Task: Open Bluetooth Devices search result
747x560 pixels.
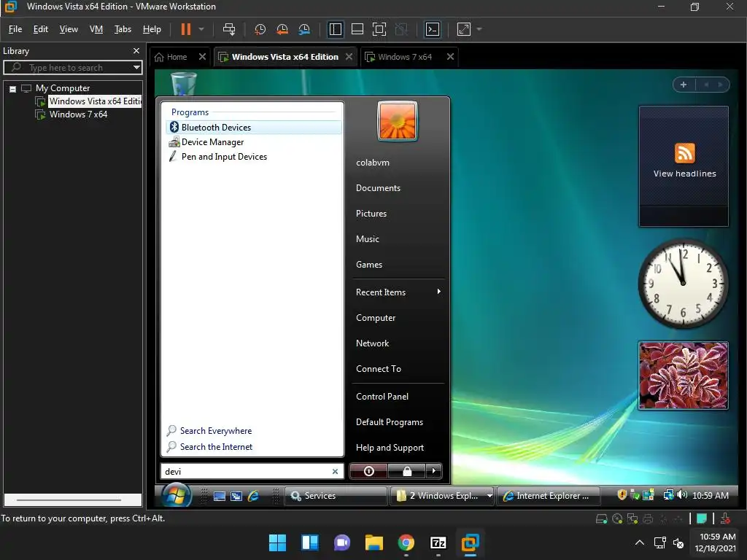Action: 253,127
